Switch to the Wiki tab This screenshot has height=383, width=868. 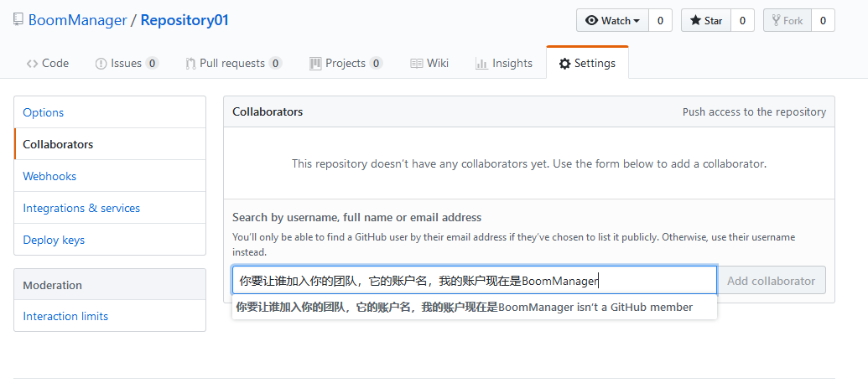click(429, 64)
